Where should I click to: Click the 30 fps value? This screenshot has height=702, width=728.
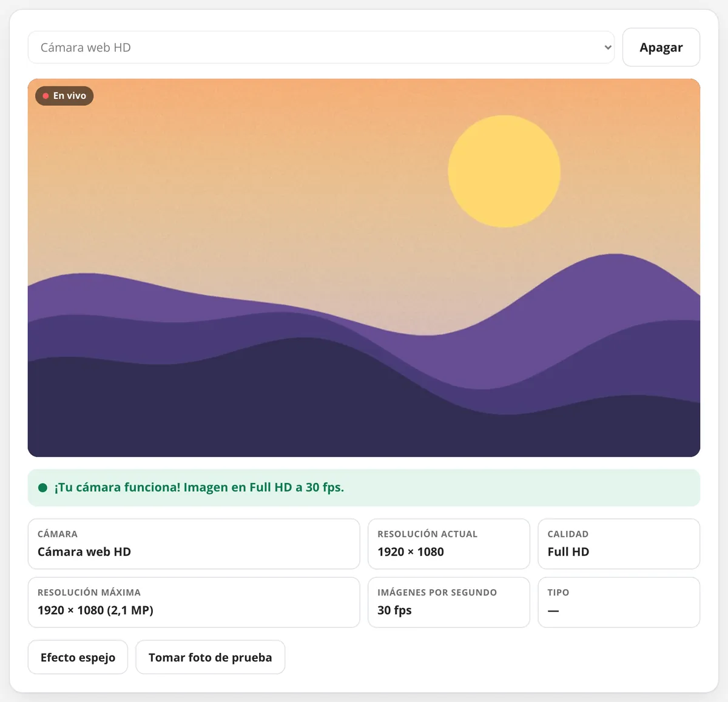pos(394,610)
